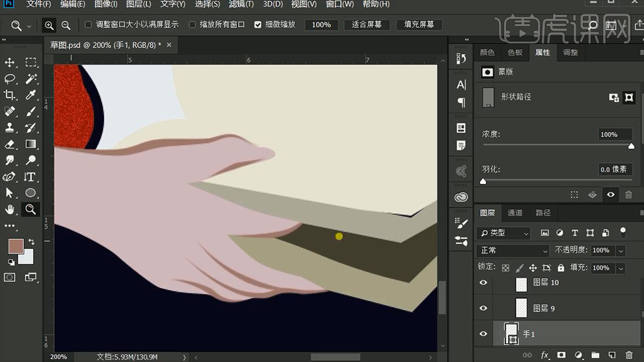Hide the 手 1 layer
The height and width of the screenshot is (362, 644).
click(483, 333)
